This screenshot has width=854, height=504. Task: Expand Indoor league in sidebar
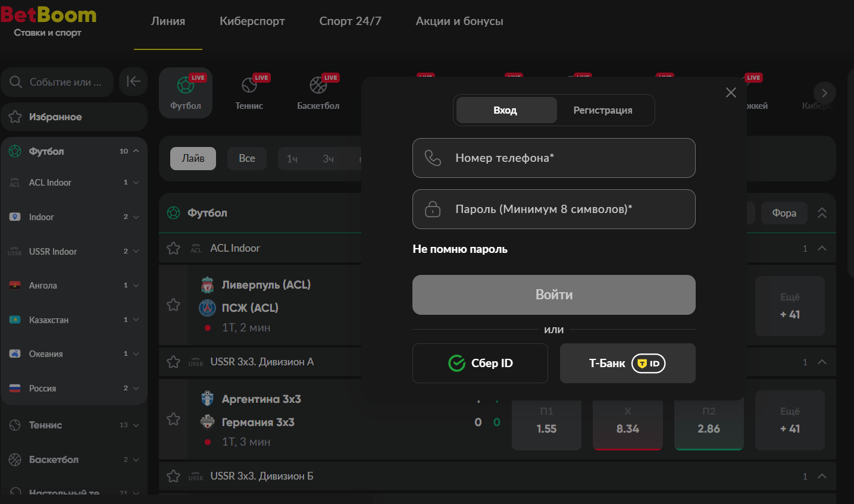point(136,217)
